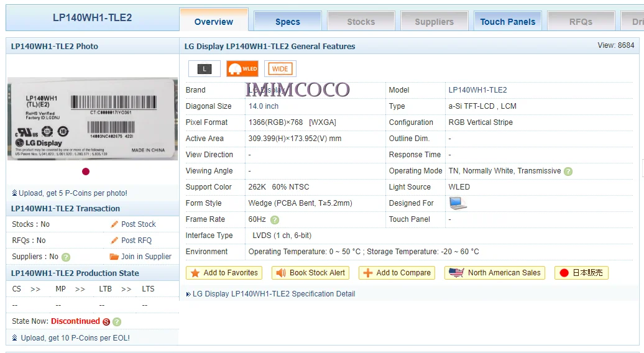This screenshot has height=353, width=644.
Task: Click the Book Stock Alert button
Action: 311,273
